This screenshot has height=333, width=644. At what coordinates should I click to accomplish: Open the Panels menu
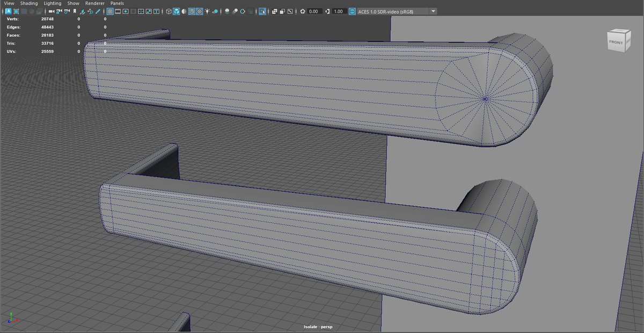(x=117, y=3)
